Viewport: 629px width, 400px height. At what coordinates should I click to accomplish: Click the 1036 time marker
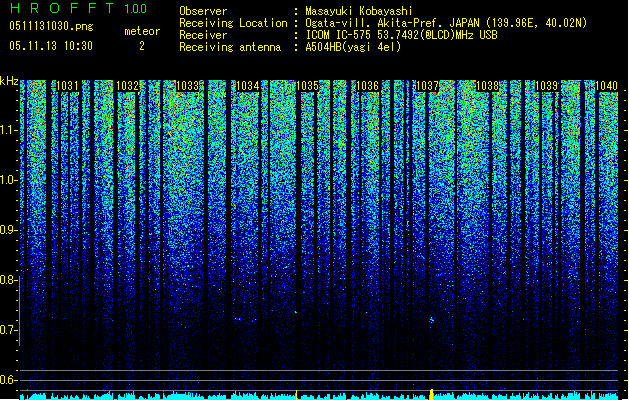[x=367, y=86]
